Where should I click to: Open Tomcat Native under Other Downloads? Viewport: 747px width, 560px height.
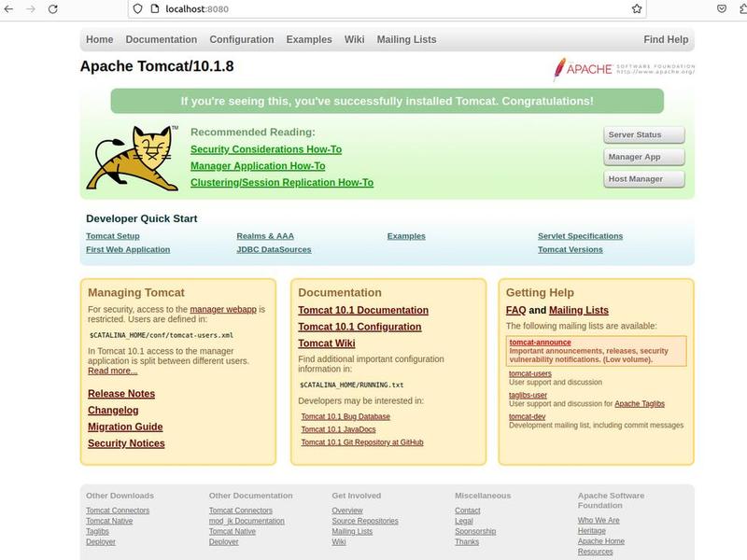109,521
